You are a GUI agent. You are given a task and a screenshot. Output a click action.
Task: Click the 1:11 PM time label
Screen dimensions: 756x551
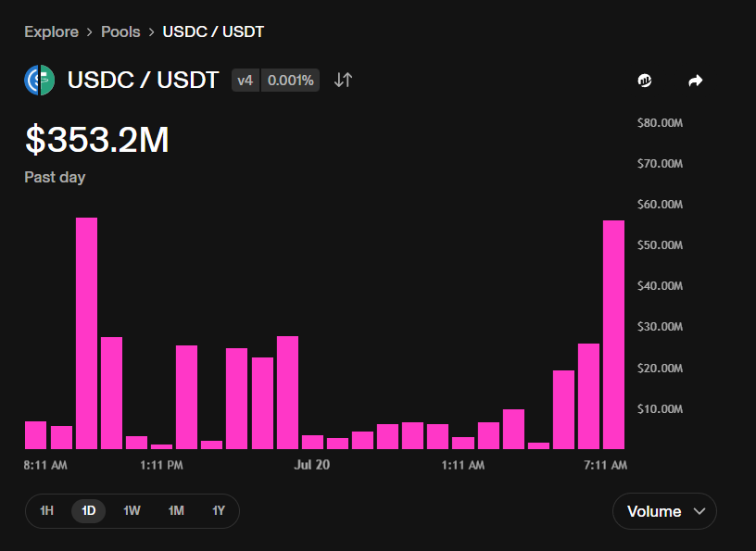click(161, 465)
